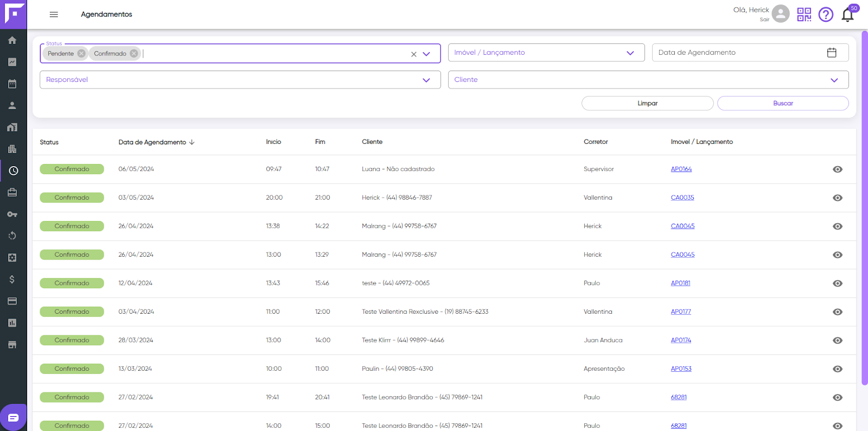Go to the home sidebar icon

12,40
